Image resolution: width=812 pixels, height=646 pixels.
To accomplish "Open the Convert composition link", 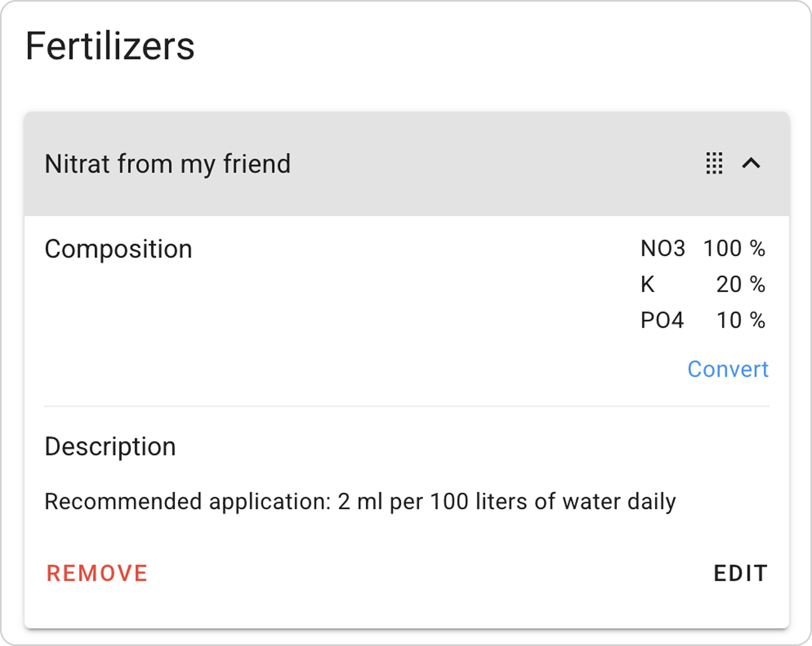I will tap(728, 369).
